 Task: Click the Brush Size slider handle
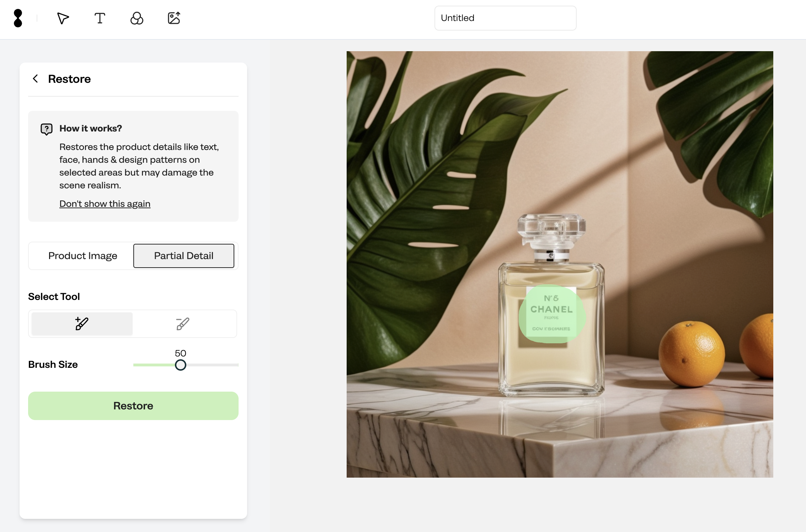(181, 365)
